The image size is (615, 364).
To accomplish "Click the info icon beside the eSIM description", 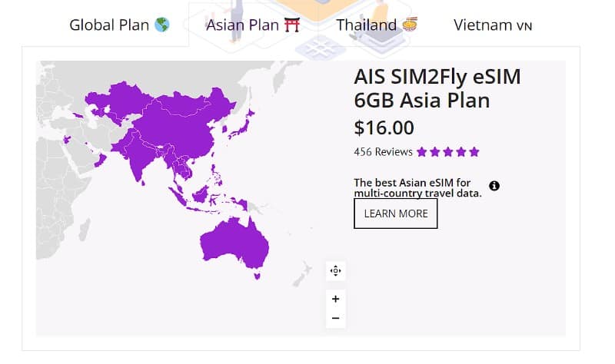I will [494, 186].
